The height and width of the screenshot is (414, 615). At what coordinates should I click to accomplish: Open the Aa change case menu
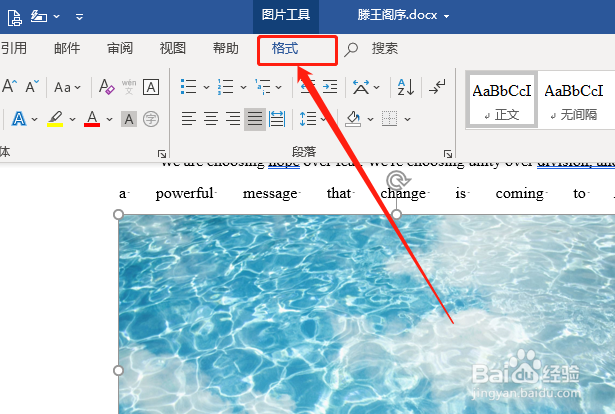tap(67, 87)
